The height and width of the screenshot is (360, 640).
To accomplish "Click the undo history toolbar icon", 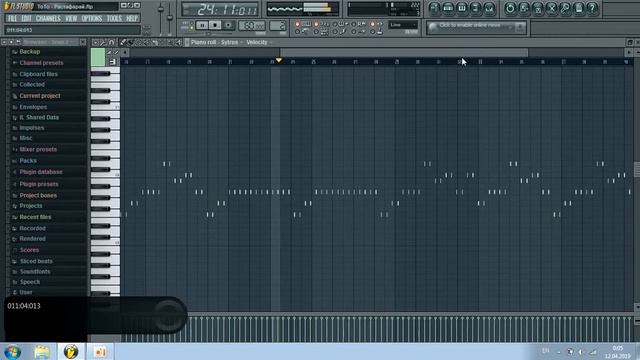I will pos(510,8).
